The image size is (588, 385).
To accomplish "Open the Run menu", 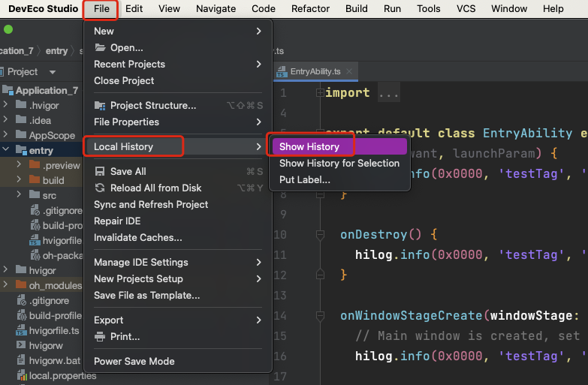I will click(x=392, y=8).
